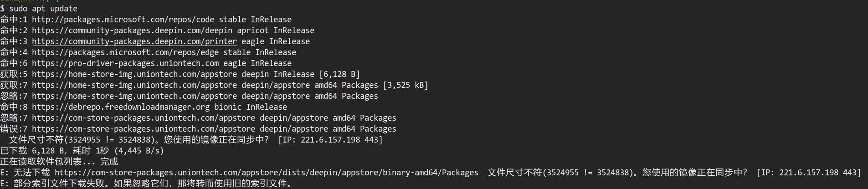Click the [6,128 B] size text
The height and width of the screenshot is (189, 868).
click(339, 74)
